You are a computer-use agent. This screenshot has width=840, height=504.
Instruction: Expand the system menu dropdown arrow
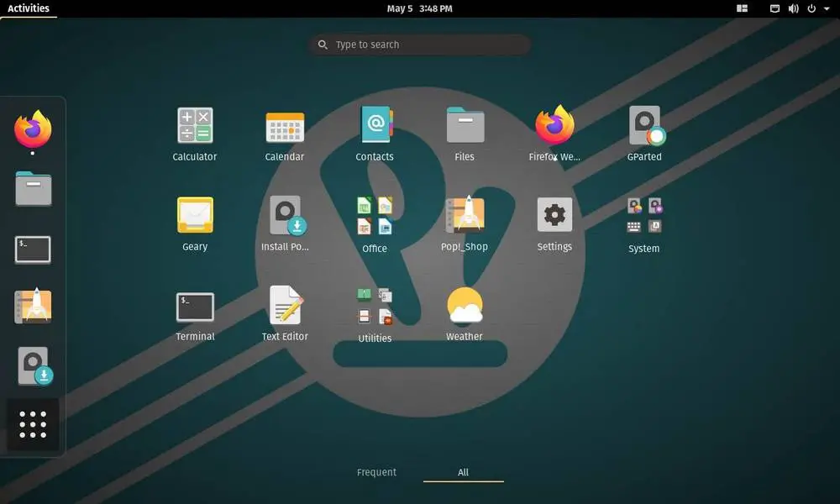coord(827,9)
